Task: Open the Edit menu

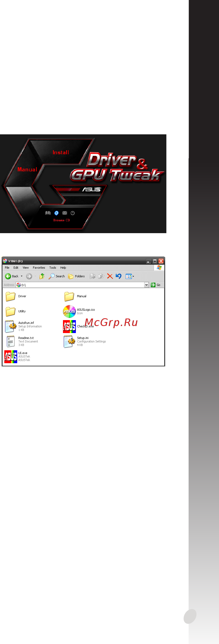Action: [16, 268]
